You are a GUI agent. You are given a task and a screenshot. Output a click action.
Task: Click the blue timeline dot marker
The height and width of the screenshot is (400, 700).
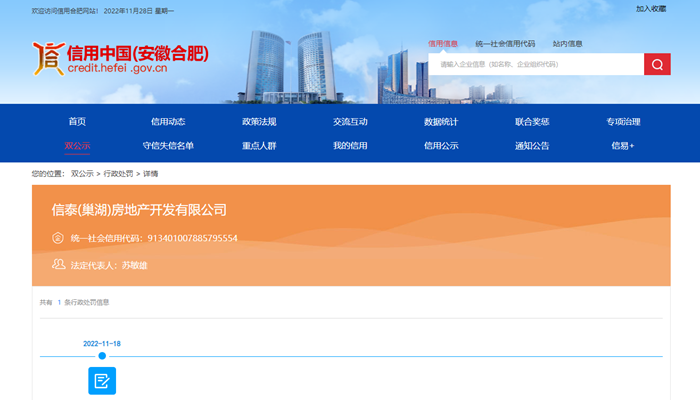click(102, 356)
